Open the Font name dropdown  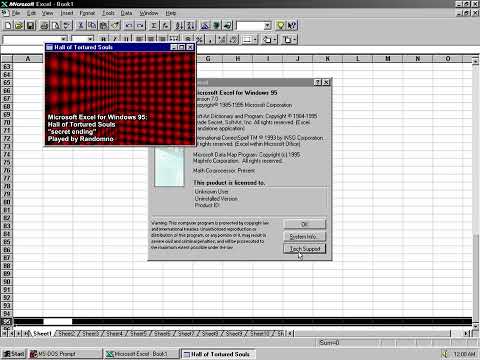(63, 39)
